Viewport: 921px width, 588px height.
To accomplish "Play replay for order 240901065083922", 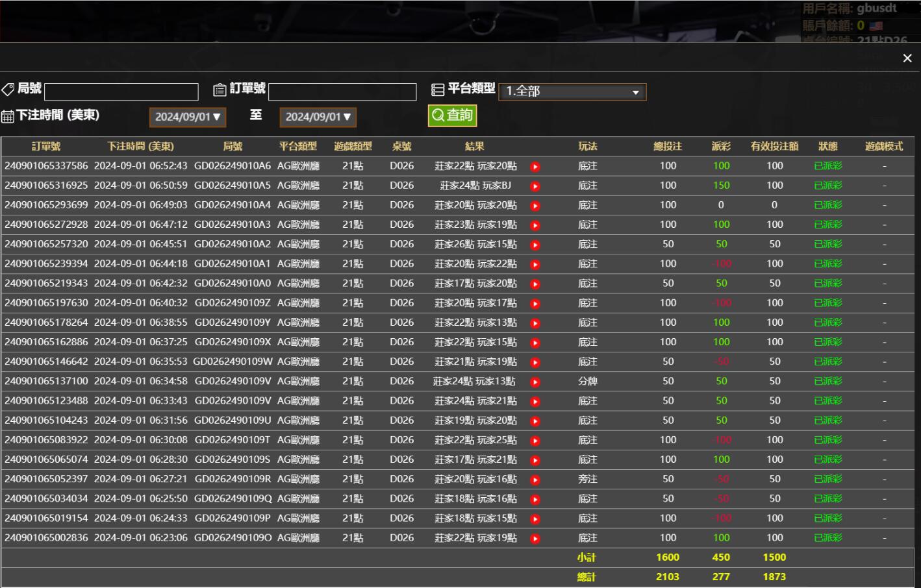I will [x=535, y=441].
